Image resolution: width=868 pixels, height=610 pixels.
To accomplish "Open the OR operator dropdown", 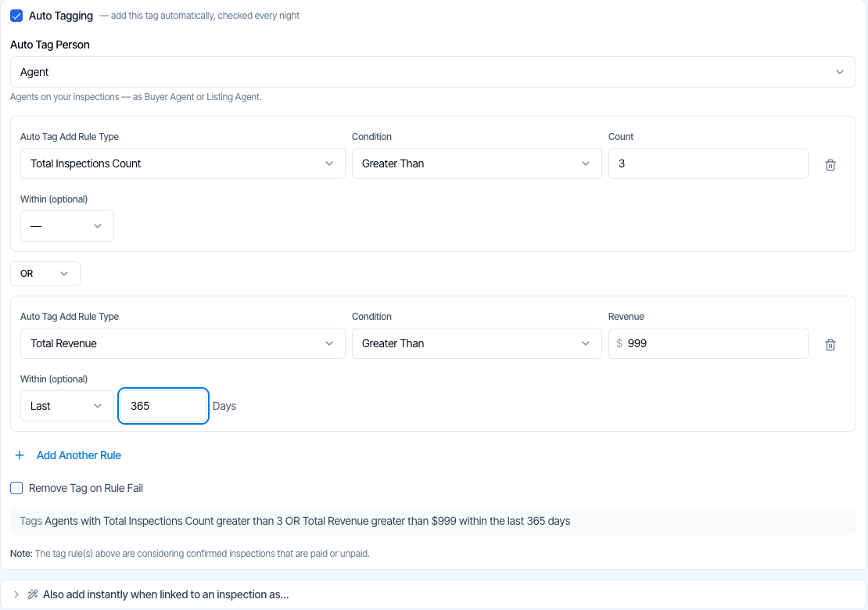I will (45, 274).
